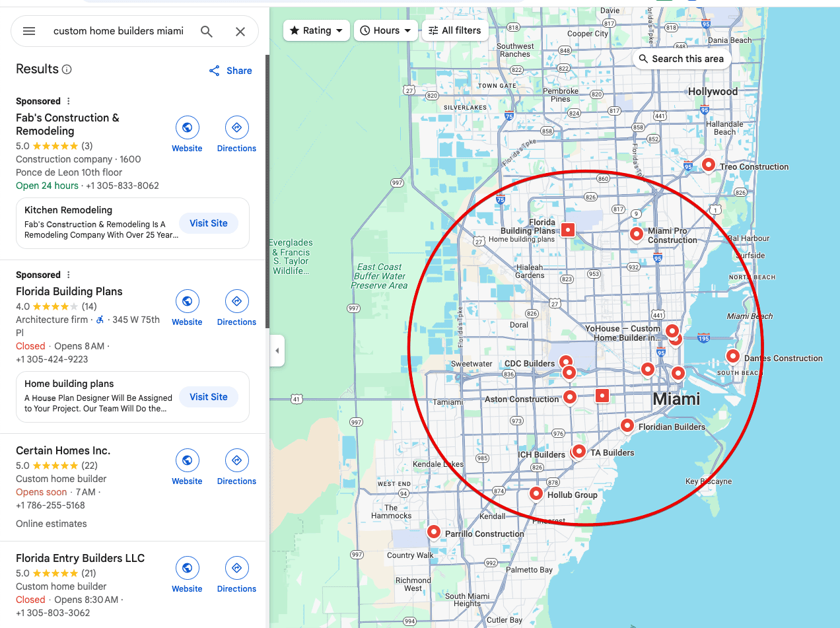Clear the search with the X icon

tap(240, 31)
